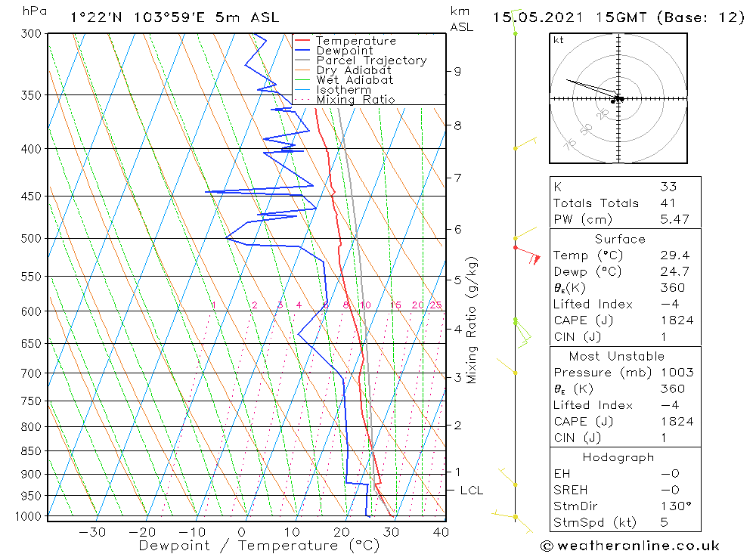
Task: Click the green wind barb near 600 hPa
Action: pyautogui.click(x=522, y=333)
